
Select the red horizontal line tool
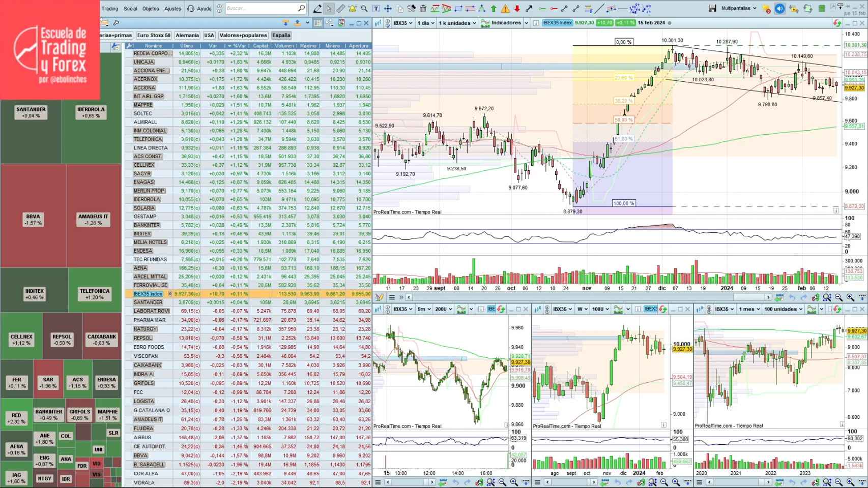(553, 8)
